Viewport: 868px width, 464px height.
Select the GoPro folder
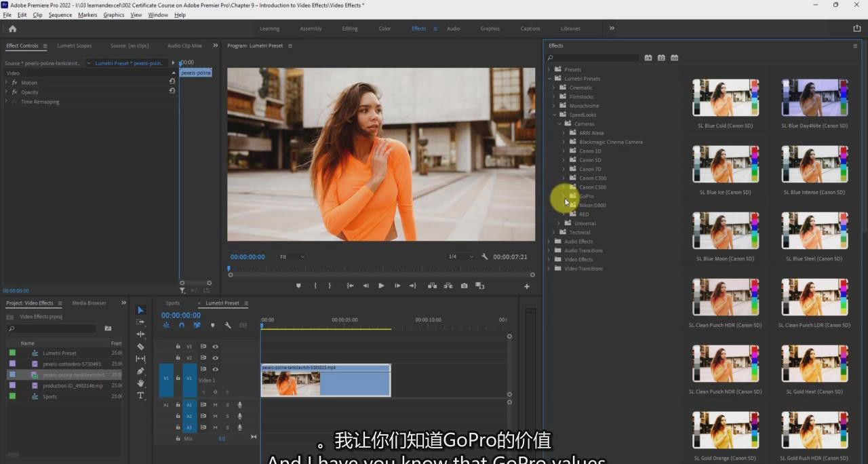coord(586,196)
